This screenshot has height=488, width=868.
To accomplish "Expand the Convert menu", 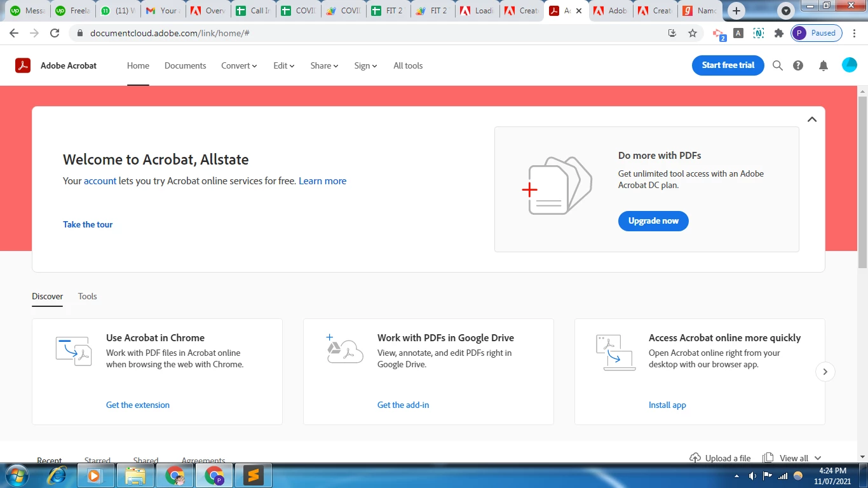I will click(239, 65).
